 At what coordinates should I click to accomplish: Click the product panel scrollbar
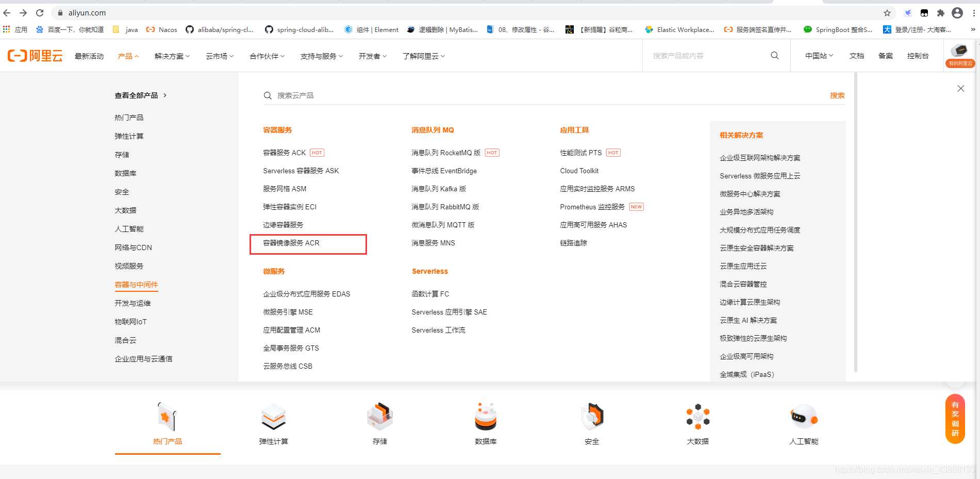[856, 222]
